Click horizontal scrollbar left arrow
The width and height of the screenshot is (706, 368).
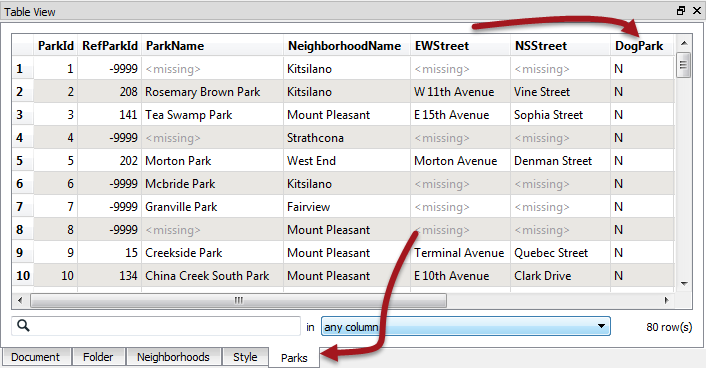pyautogui.click(x=20, y=300)
